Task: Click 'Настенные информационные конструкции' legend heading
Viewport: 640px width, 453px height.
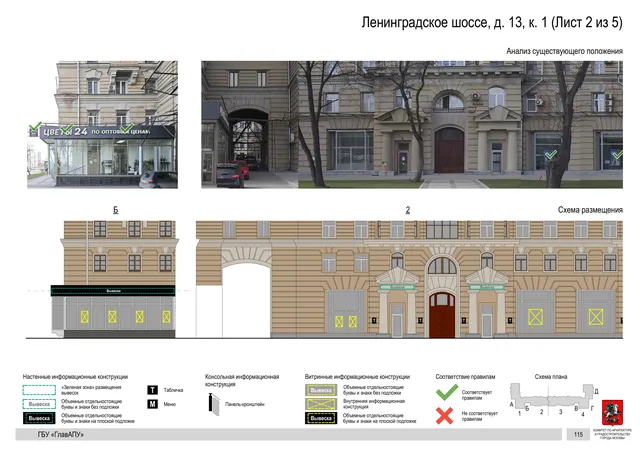Action: pos(75,377)
